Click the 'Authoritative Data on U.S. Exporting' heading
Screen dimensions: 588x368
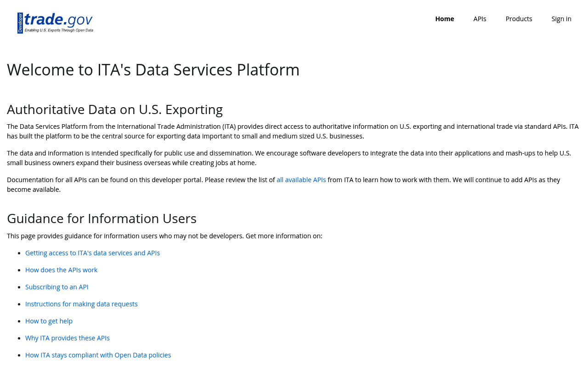[x=115, y=109]
